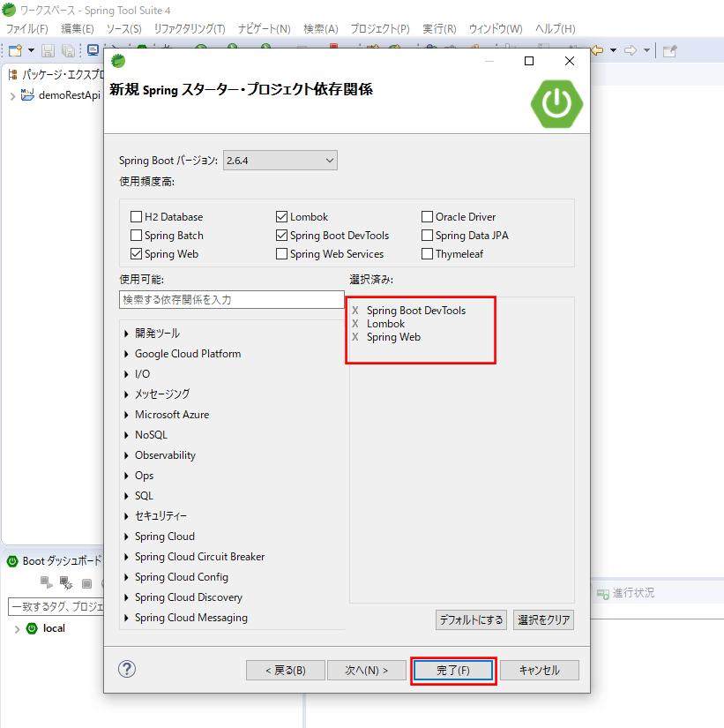
Task: Remove Spring Web from selected list via X
Action: tap(355, 337)
